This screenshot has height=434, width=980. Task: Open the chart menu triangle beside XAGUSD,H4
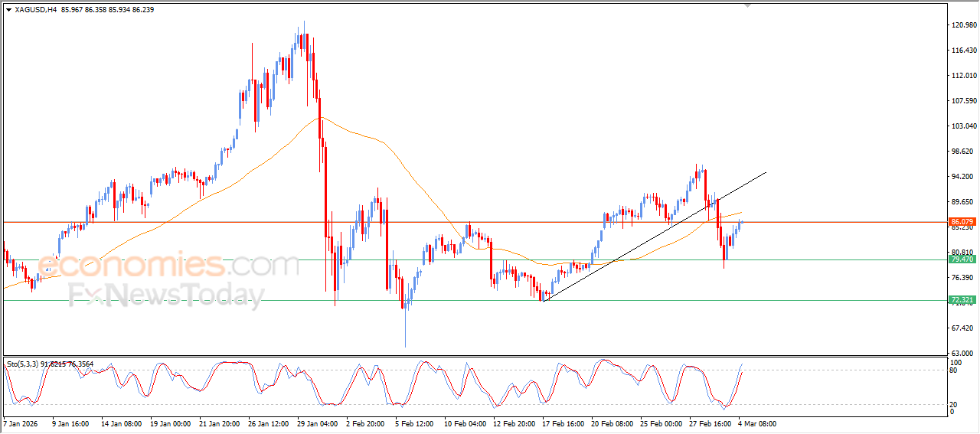[x=8, y=10]
